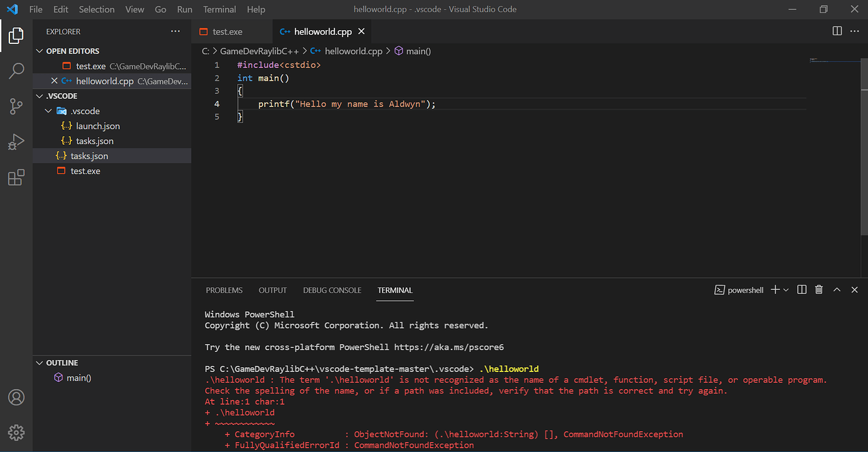868x452 pixels.
Task: Kill terminal with the trash icon
Action: point(819,290)
